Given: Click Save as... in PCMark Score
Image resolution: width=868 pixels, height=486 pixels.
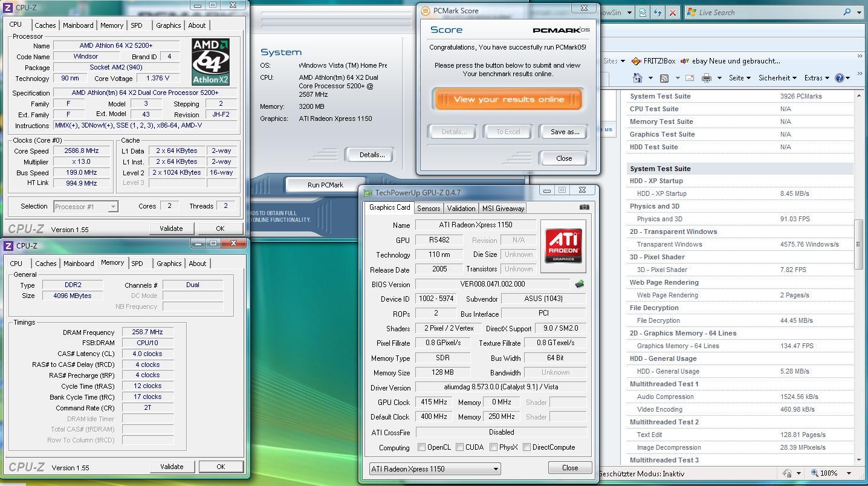Looking at the screenshot, I should coord(564,132).
